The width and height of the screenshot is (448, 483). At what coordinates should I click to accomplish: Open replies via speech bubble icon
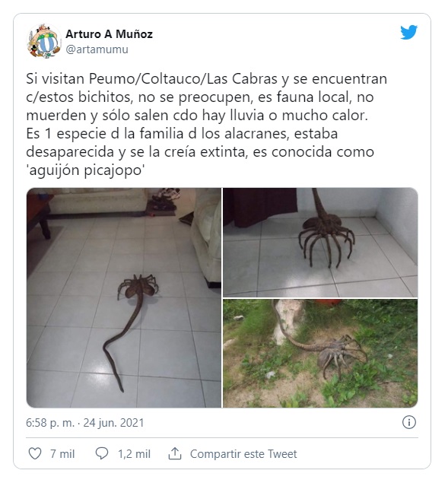pyautogui.click(x=102, y=454)
